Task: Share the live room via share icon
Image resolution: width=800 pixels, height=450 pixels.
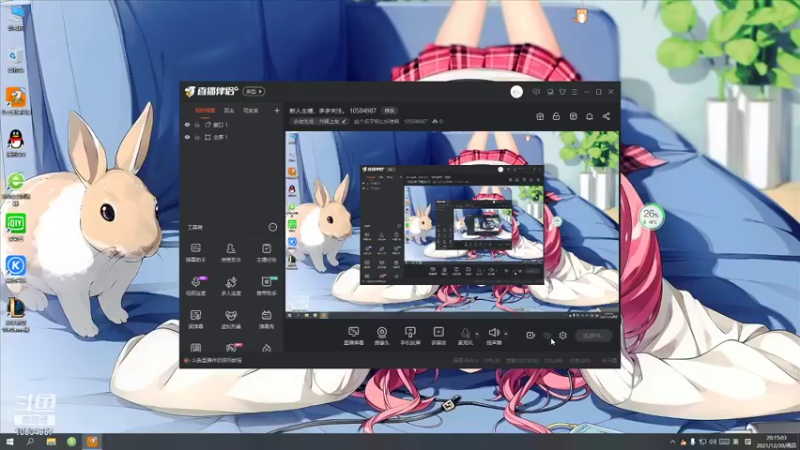Action: coord(606,116)
